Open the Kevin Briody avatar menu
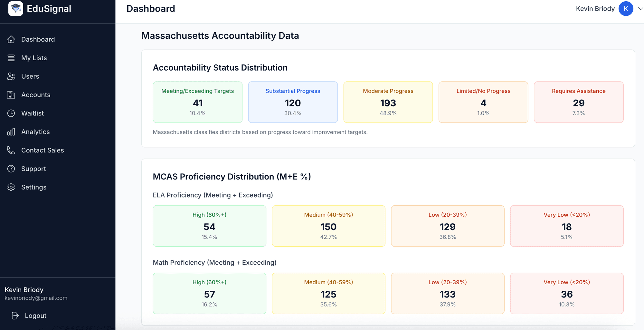 tap(626, 9)
